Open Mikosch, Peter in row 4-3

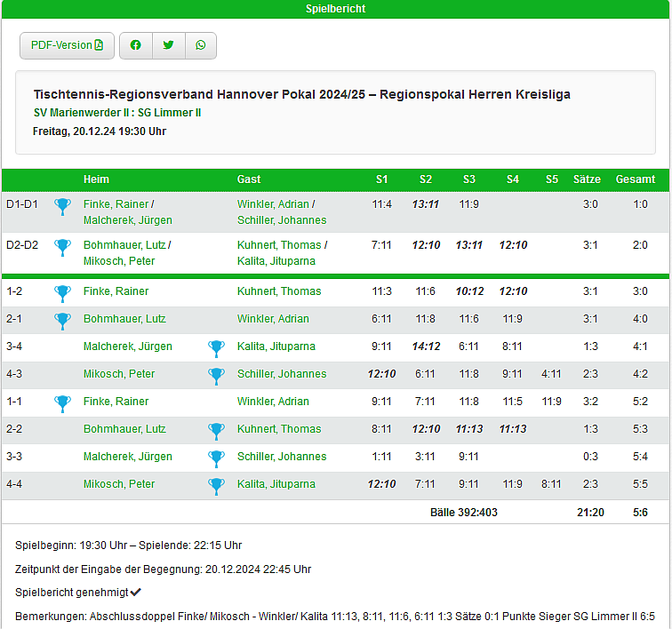pyautogui.click(x=119, y=374)
